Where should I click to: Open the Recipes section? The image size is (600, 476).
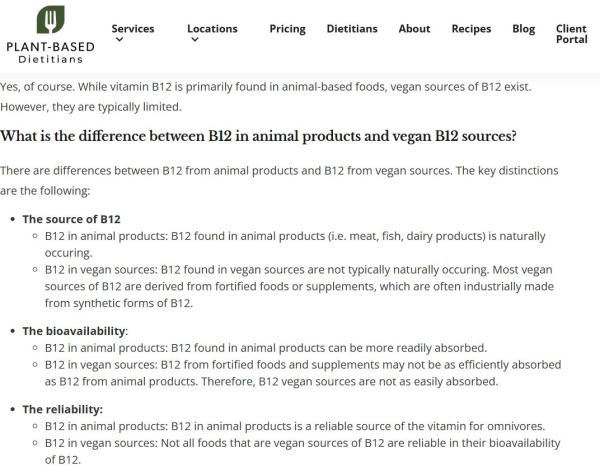[x=471, y=29]
